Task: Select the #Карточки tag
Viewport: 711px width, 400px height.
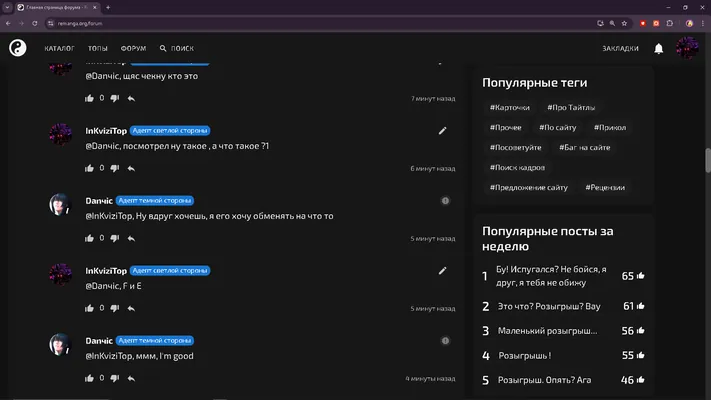Action: point(510,107)
